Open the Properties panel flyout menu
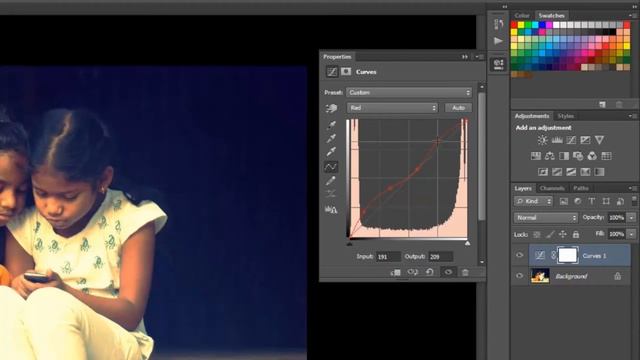The image size is (640, 360). (x=480, y=57)
